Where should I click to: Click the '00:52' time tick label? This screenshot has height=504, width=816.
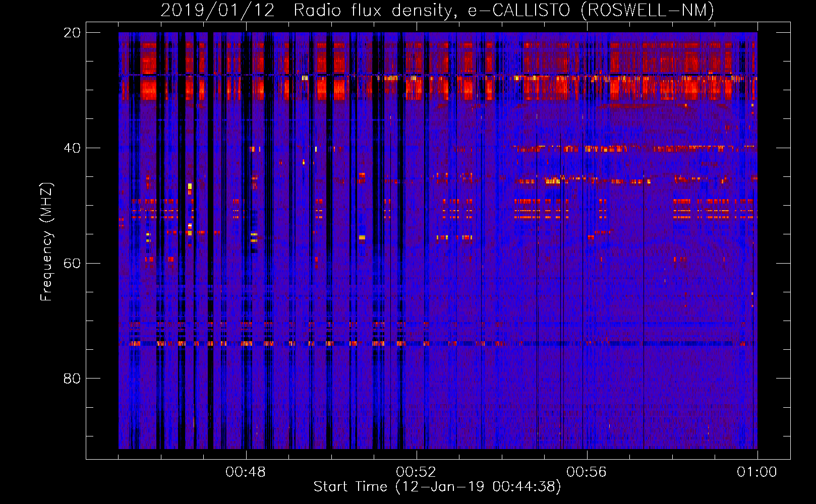pyautogui.click(x=416, y=472)
